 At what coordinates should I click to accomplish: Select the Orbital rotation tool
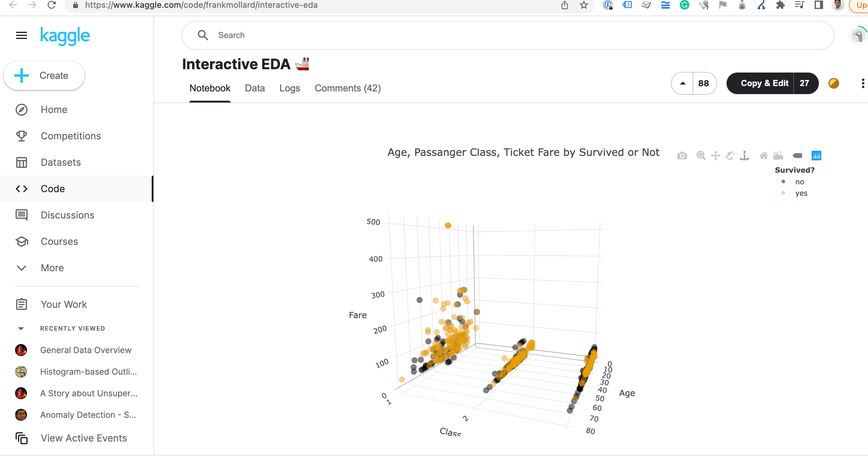730,156
